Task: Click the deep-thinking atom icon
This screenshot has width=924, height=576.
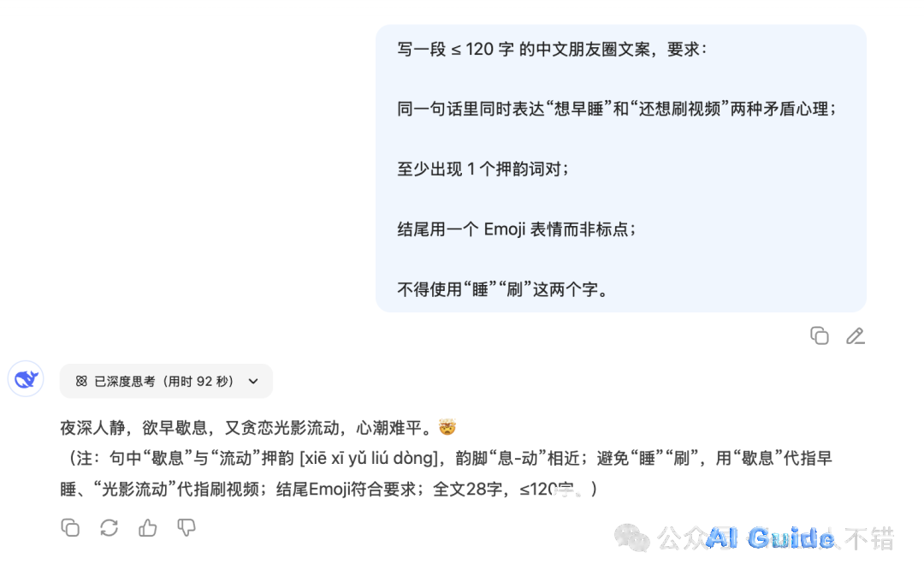Action: [x=81, y=382]
